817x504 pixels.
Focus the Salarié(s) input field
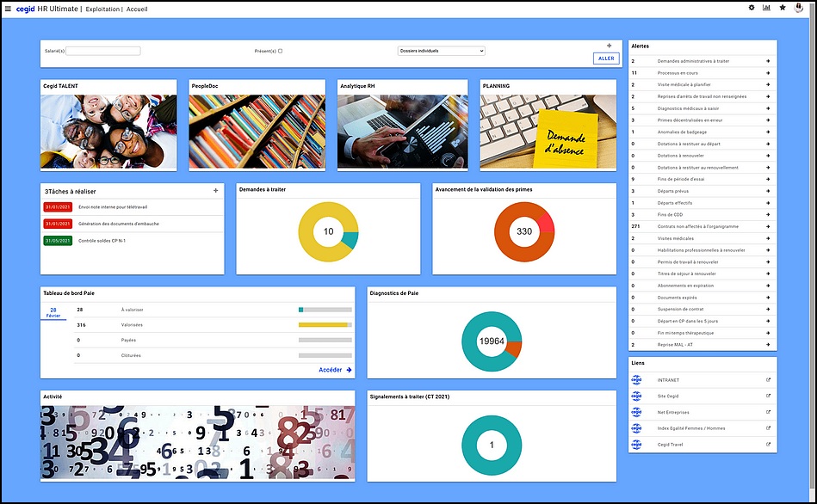click(103, 51)
